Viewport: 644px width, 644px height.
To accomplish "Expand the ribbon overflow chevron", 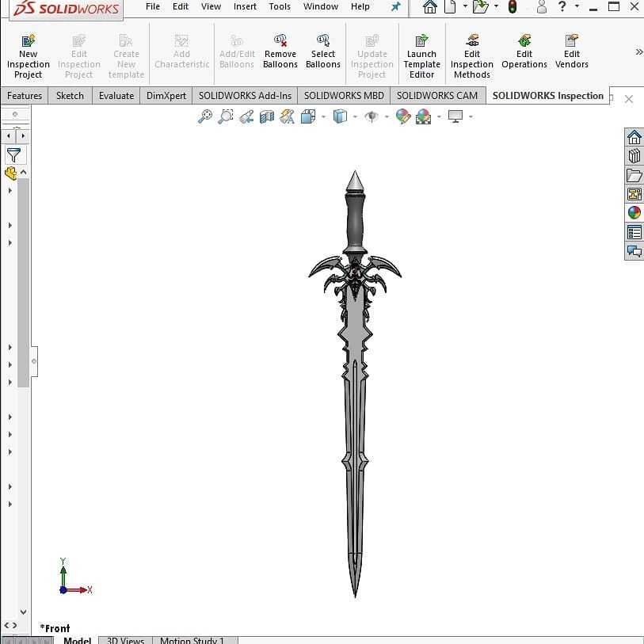I will [x=638, y=51].
